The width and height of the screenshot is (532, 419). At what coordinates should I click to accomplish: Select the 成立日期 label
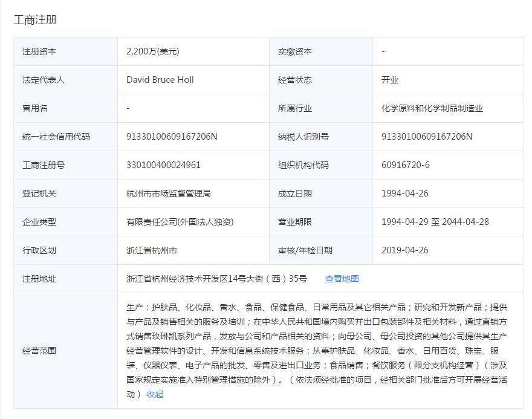294,193
